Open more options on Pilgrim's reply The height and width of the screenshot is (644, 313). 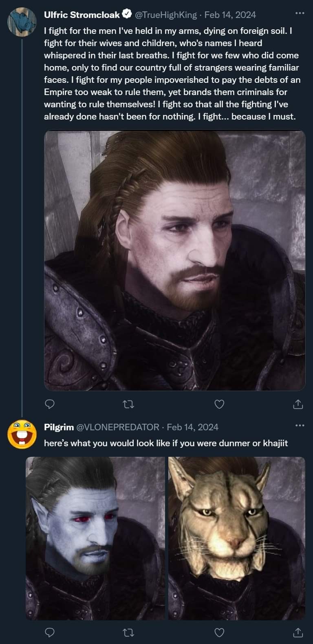pos(300,425)
